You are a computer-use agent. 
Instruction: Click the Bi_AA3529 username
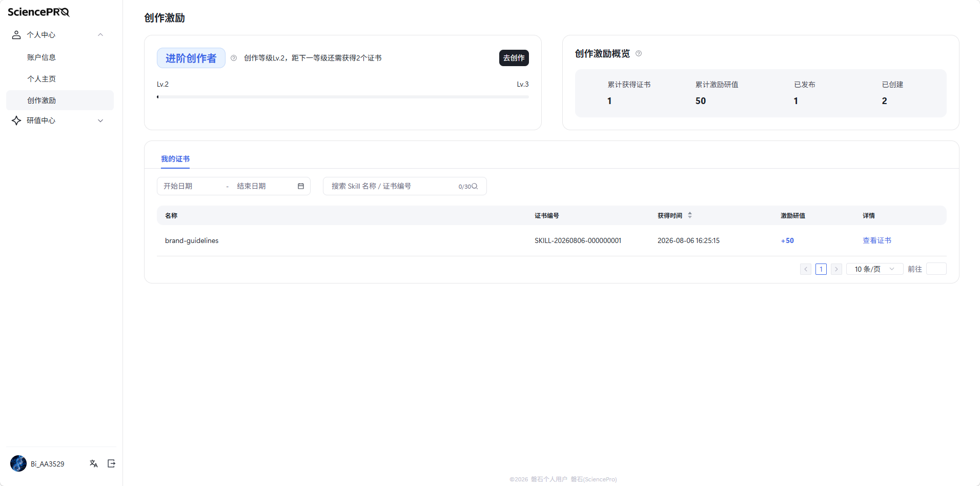[x=48, y=464]
